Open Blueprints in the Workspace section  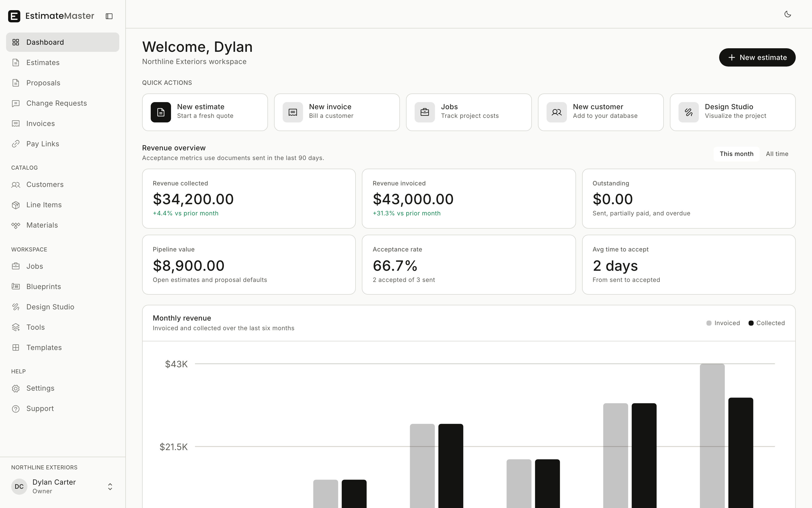pyautogui.click(x=63, y=287)
